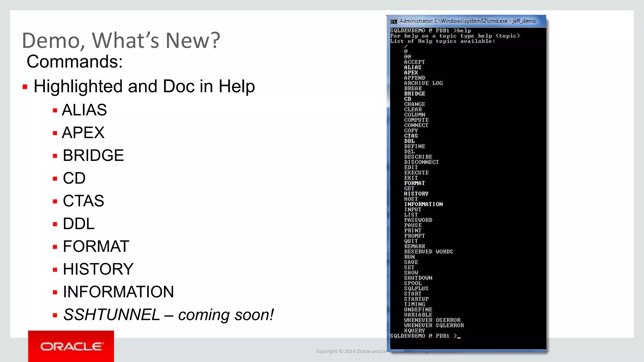Click the HISTORY bullet item
The height and width of the screenshot is (362, 644).
(x=98, y=269)
